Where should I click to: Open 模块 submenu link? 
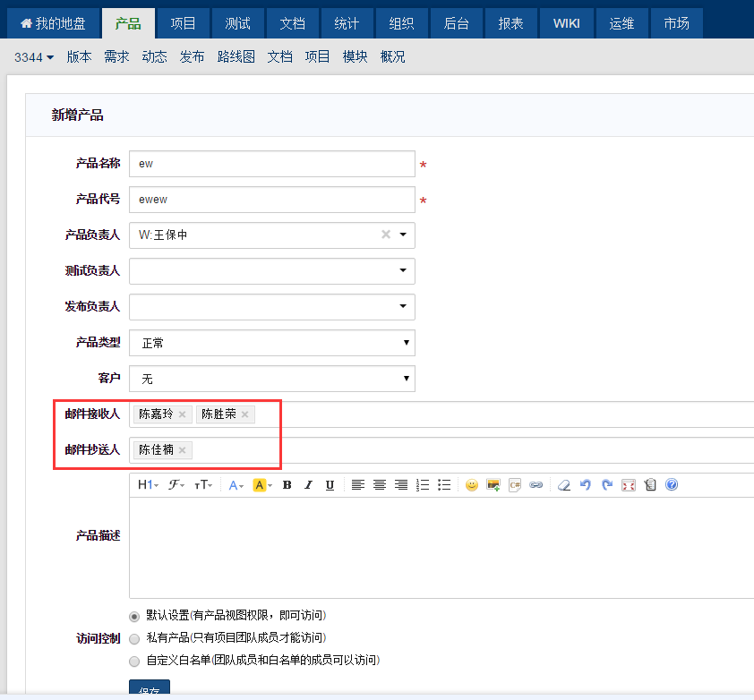(x=355, y=56)
